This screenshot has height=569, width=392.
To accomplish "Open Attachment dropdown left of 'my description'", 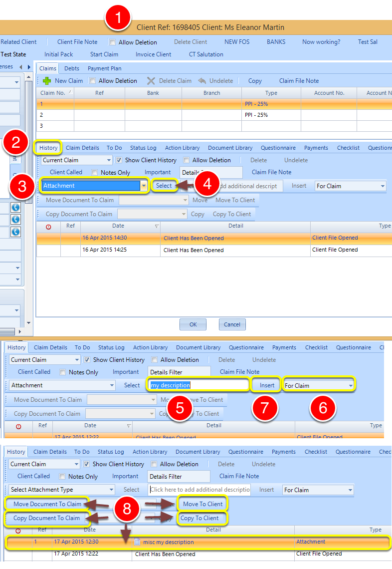I will click(x=112, y=385).
